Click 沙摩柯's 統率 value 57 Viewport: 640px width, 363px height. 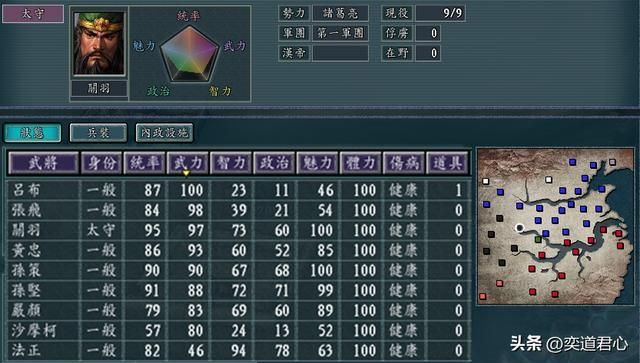point(152,330)
